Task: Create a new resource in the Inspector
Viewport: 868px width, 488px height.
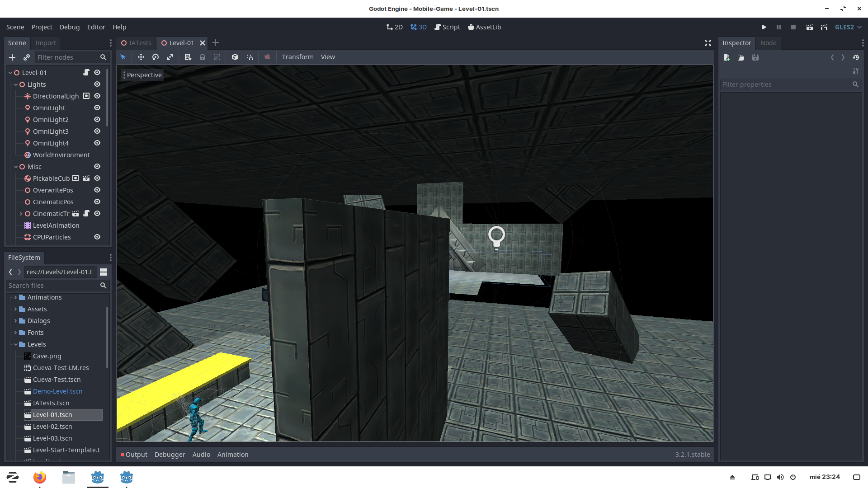Action: tap(726, 57)
